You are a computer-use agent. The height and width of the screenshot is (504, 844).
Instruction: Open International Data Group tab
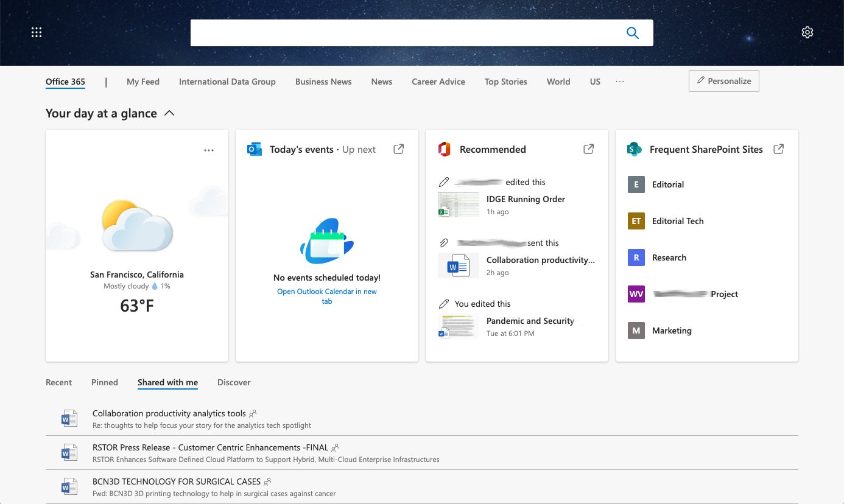tap(227, 82)
